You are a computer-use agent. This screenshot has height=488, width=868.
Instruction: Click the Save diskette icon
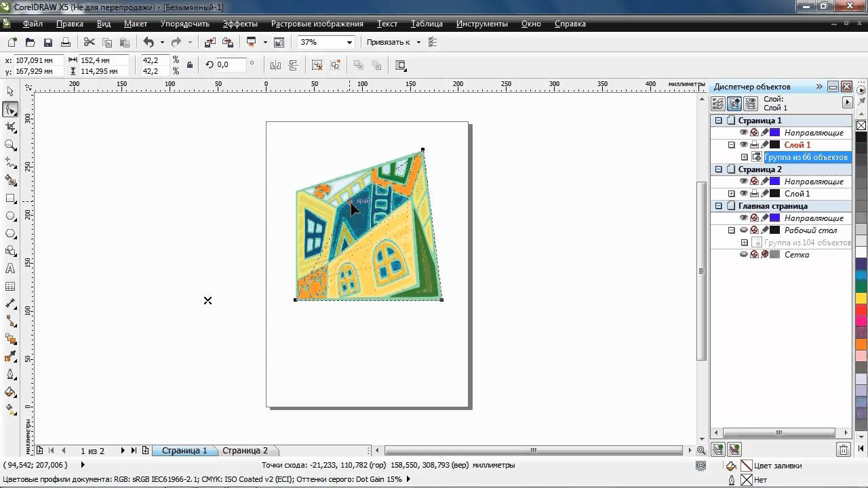click(x=47, y=42)
